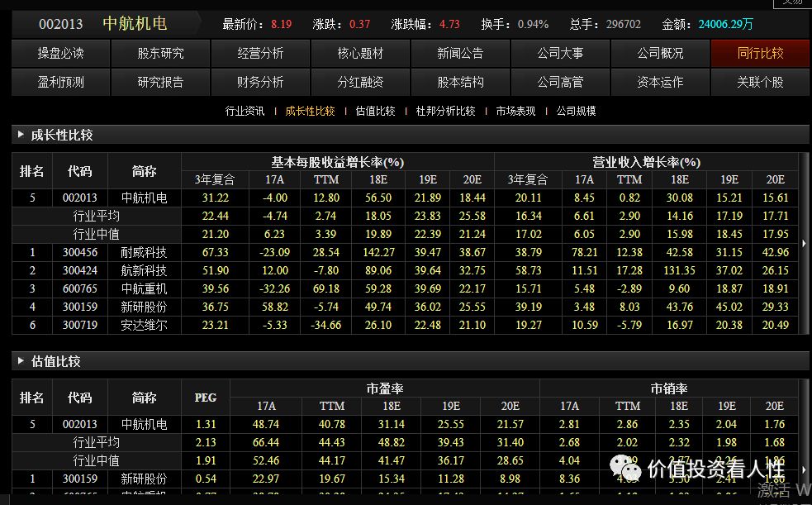Go to 估值比较 sub-section link
812x505 pixels.
point(376,112)
